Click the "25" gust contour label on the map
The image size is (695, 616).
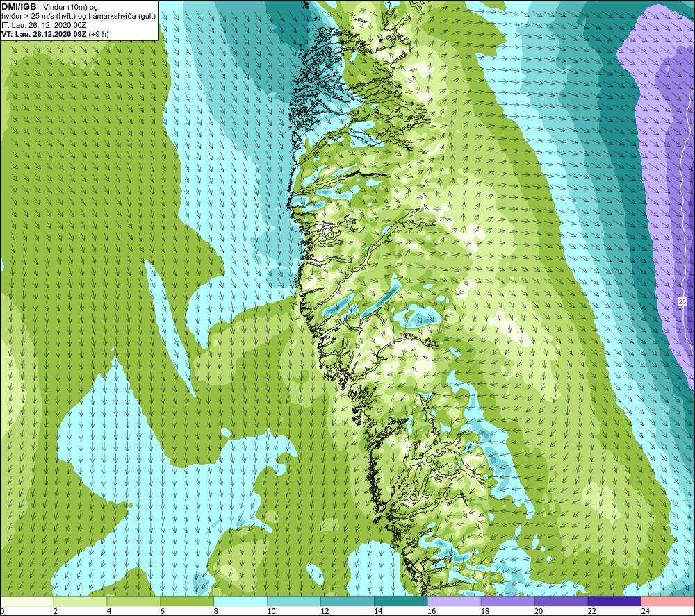coord(682,301)
